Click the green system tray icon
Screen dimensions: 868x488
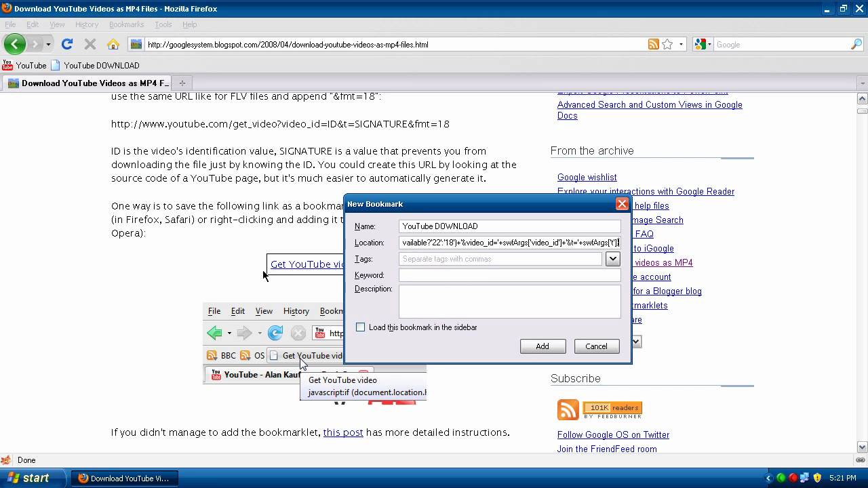coord(781,478)
